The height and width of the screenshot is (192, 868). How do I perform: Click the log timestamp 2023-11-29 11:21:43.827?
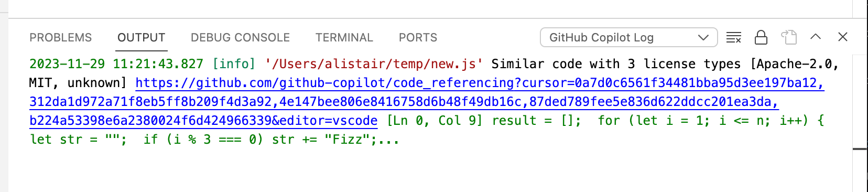tap(116, 64)
